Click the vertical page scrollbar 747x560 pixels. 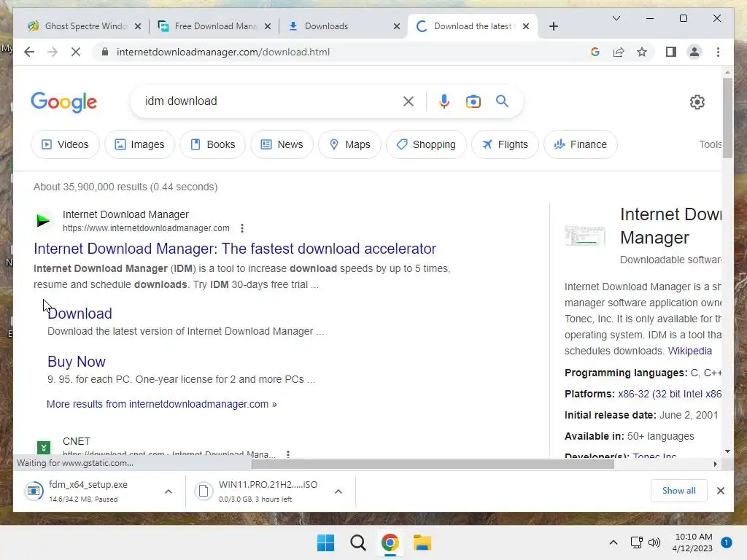point(727,117)
